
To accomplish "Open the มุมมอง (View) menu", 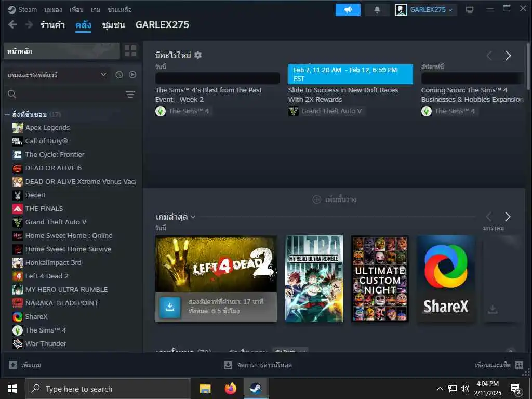I will 53,10.
